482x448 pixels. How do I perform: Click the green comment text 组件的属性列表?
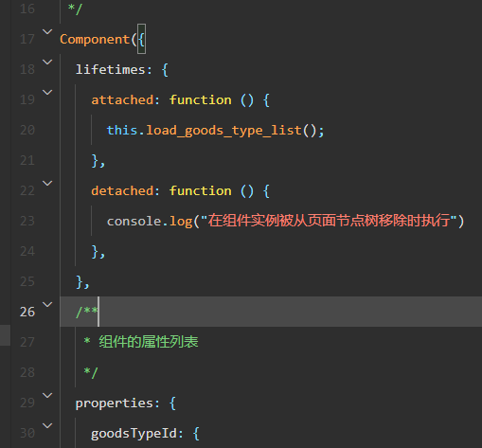149,342
